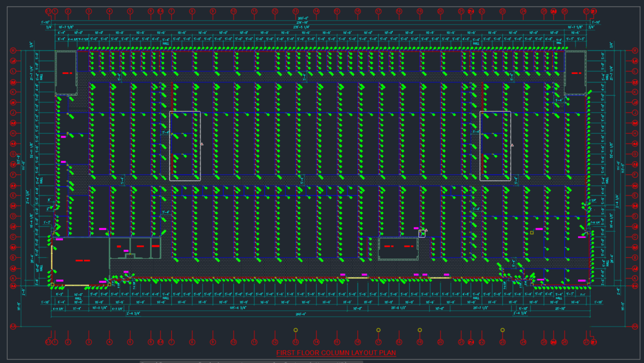This screenshot has width=644, height=363.
Task: Select the top-left corner stair room
Action: pos(66,73)
